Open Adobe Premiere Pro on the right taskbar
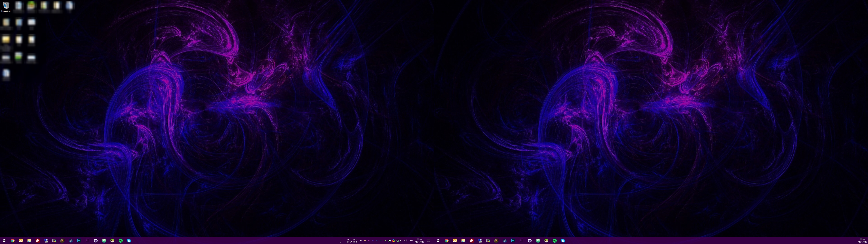The width and height of the screenshot is (868, 244). [521, 241]
